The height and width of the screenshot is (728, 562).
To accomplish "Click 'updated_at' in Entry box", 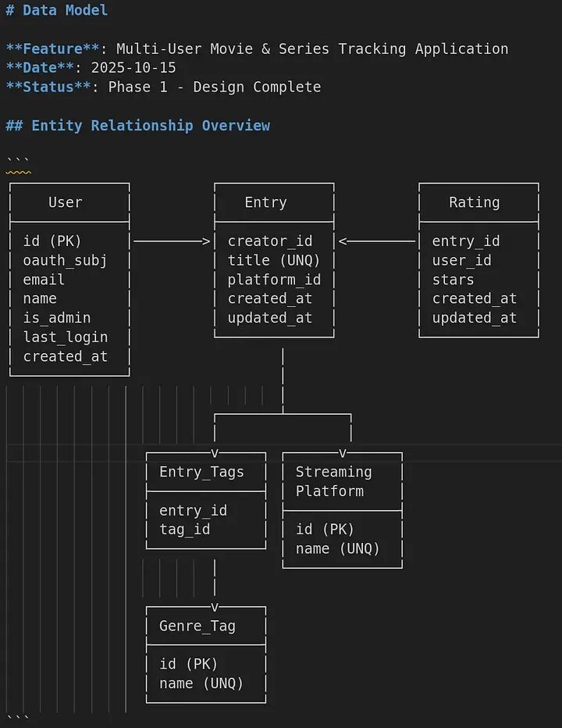I will click(x=270, y=318).
